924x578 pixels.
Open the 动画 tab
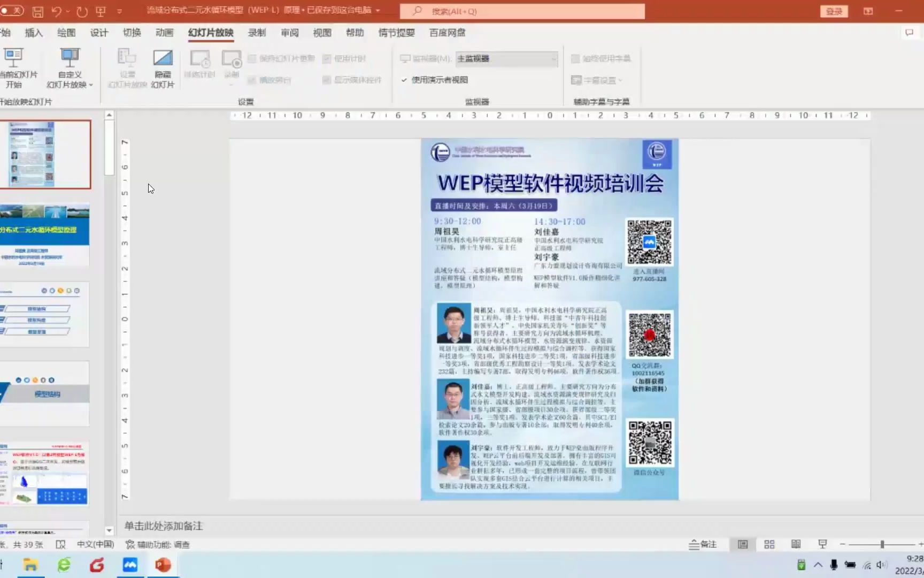click(x=165, y=33)
